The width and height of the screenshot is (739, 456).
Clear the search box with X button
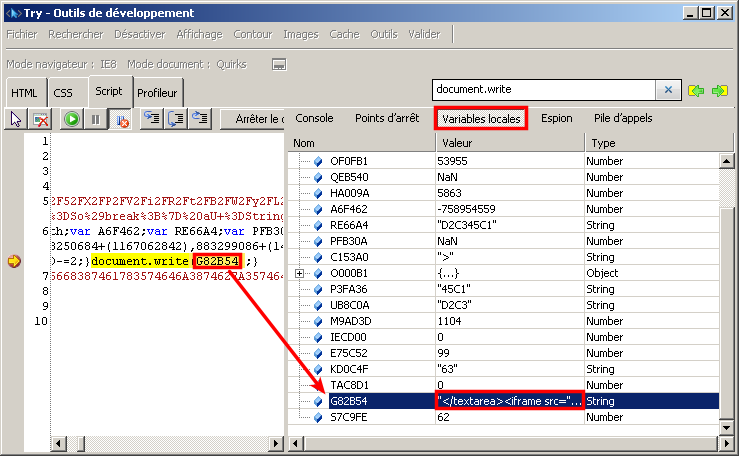669,90
